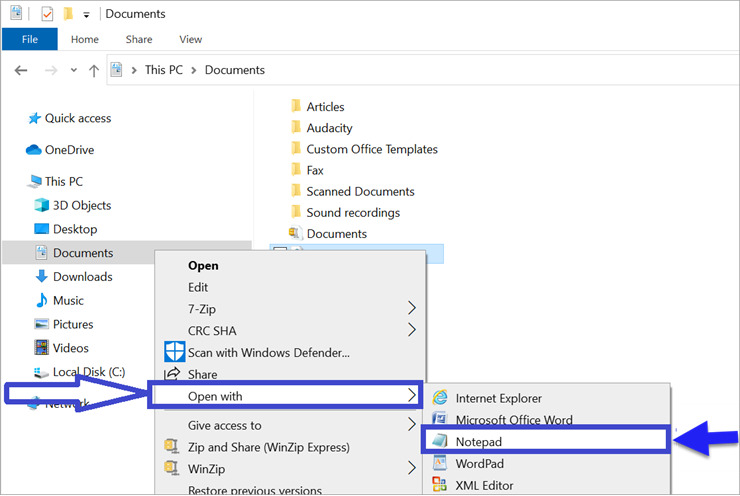Open the File ribbon menu
The width and height of the screenshot is (740, 496).
pyautogui.click(x=29, y=40)
